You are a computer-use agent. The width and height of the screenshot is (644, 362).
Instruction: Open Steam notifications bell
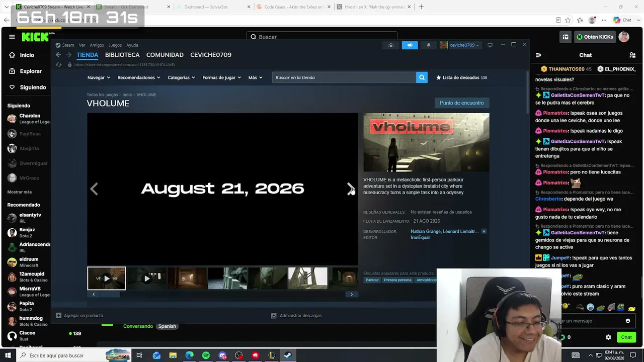(x=429, y=45)
